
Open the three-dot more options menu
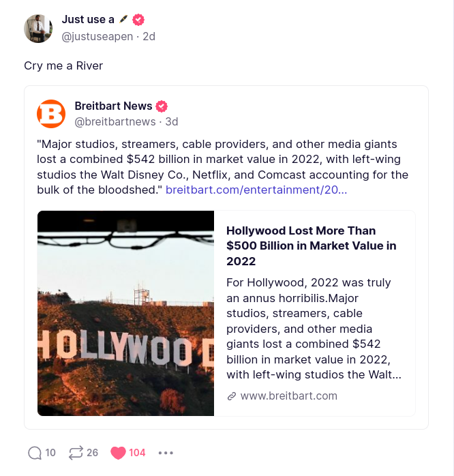coord(166,452)
